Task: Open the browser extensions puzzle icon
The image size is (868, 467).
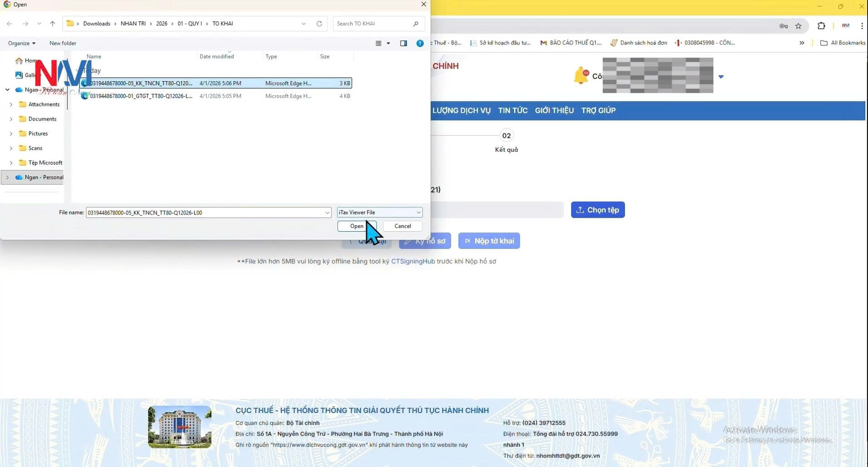Action: tap(821, 26)
